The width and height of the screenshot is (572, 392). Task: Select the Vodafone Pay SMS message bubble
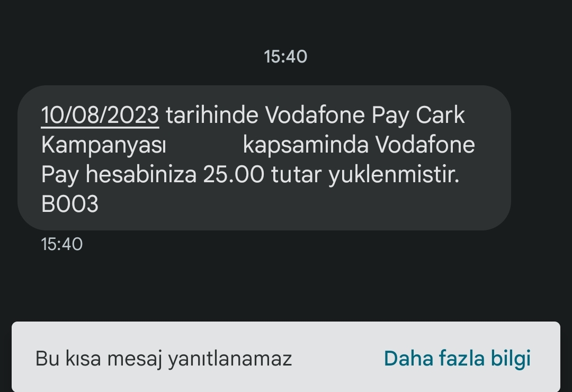[264, 158]
